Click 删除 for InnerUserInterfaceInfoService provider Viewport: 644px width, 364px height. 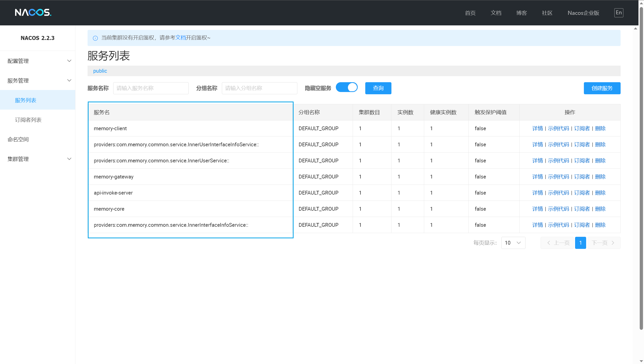pyautogui.click(x=600, y=145)
